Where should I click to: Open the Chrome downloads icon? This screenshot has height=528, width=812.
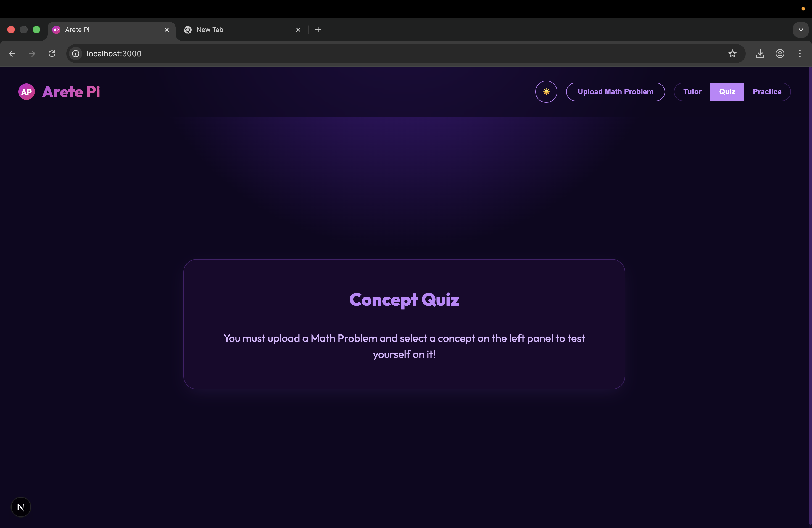click(760, 54)
